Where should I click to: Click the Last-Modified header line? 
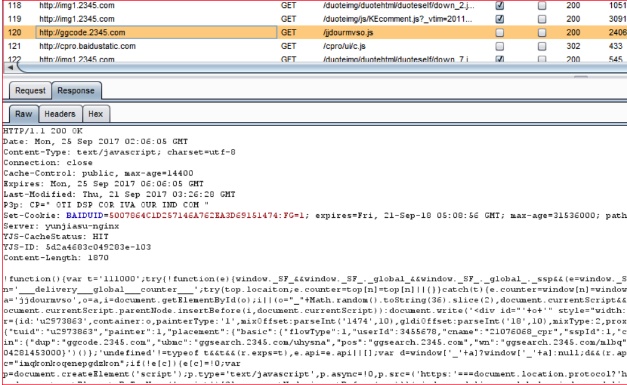(119, 195)
